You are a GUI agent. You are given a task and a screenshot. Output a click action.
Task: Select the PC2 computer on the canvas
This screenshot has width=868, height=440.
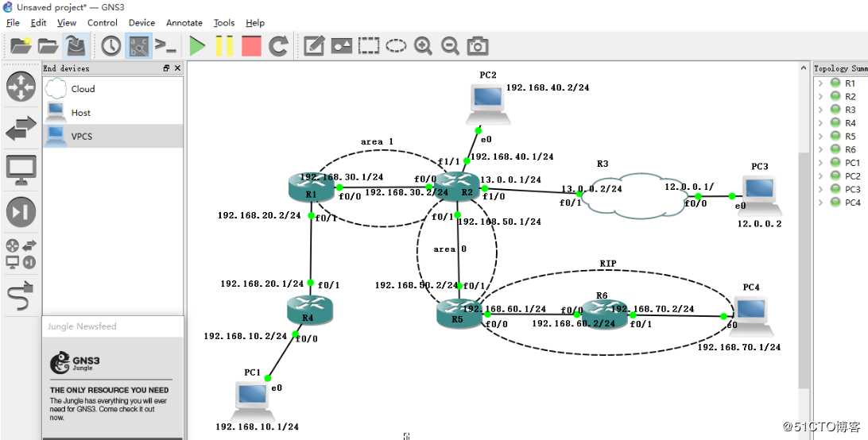(x=488, y=105)
